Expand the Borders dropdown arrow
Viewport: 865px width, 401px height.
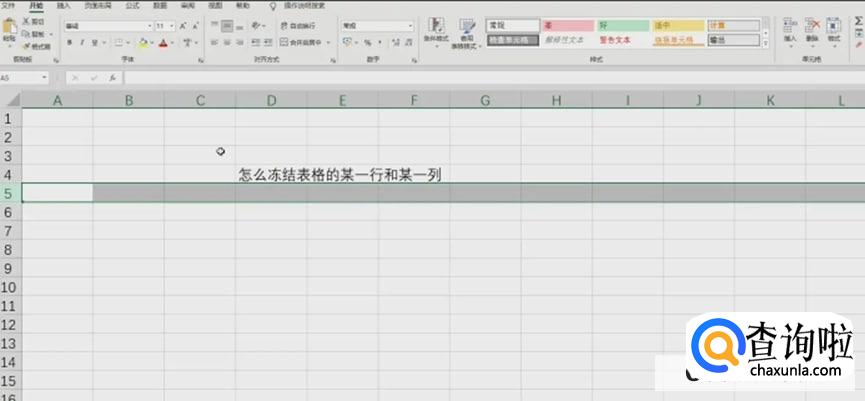point(127,43)
